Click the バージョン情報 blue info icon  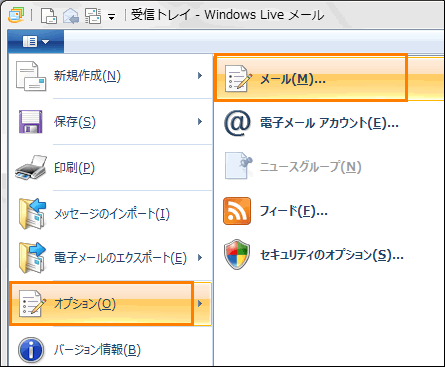point(31,350)
